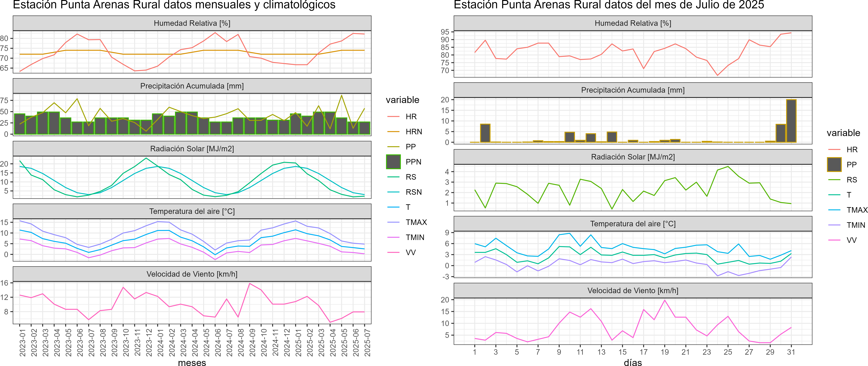Viewport: 868px width, 366px height.
Task: Click the title 'Estación Punta Arenas Rural datos mensuales y climatológicos'
Action: 174,5
